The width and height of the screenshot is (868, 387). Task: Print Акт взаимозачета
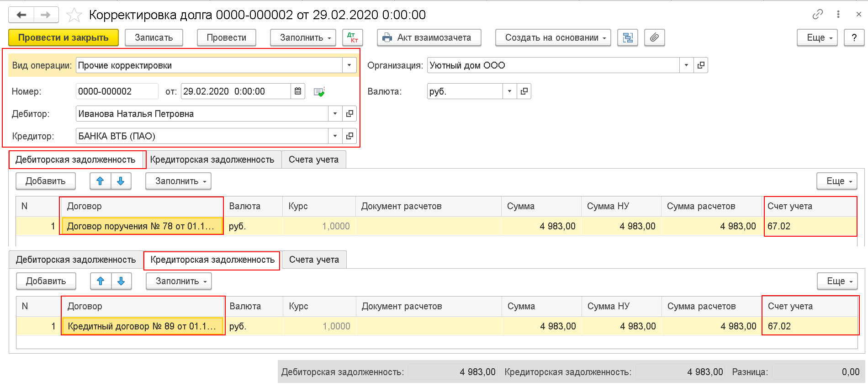pyautogui.click(x=429, y=37)
